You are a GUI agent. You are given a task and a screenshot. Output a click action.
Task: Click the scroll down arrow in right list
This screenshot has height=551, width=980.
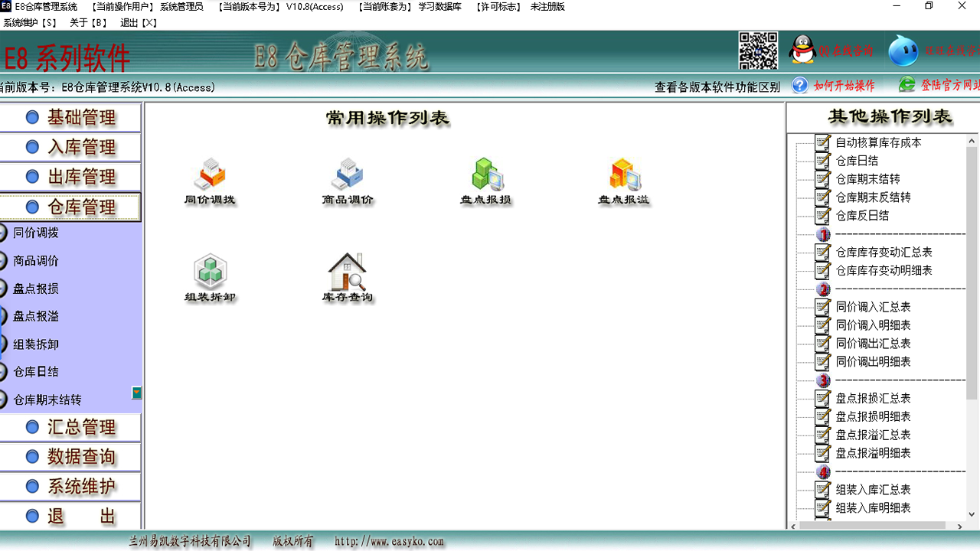click(972, 515)
